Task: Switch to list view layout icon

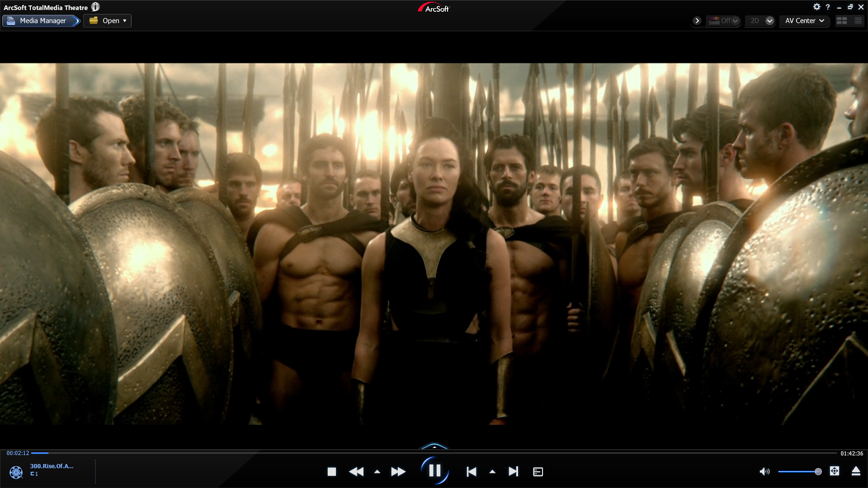Action: (x=858, y=21)
